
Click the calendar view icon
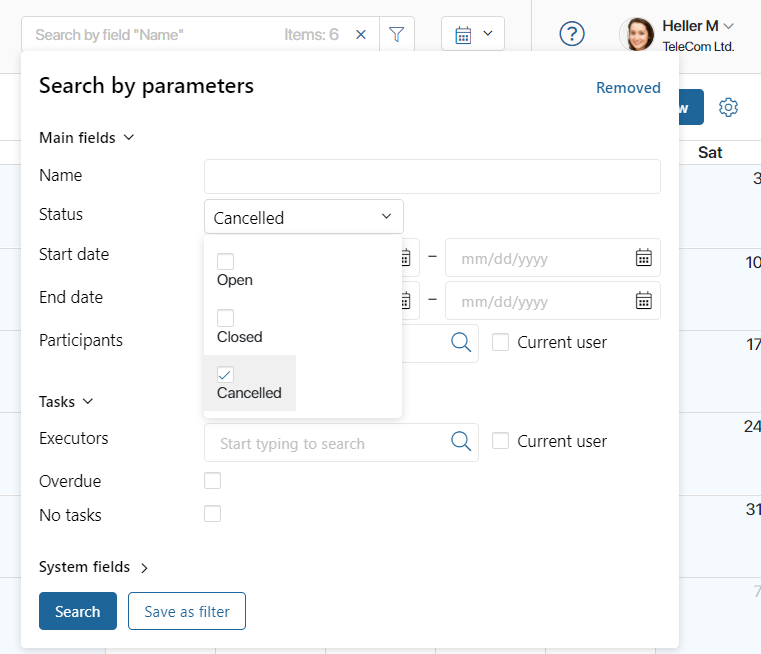pos(463,35)
